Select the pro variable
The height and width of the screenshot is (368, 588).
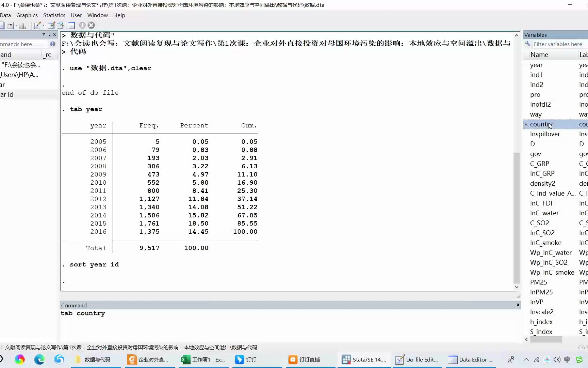pyautogui.click(x=535, y=94)
